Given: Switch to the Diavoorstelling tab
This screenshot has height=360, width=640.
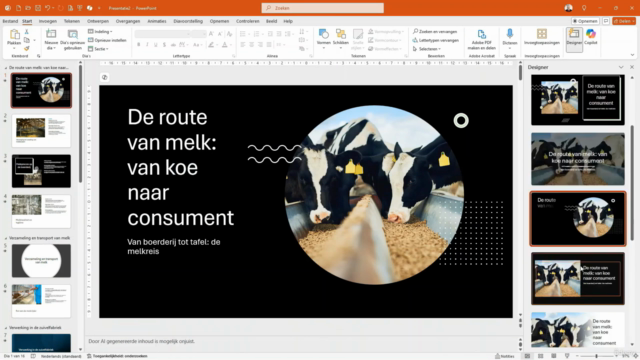Looking at the screenshot, I should tap(188, 21).
